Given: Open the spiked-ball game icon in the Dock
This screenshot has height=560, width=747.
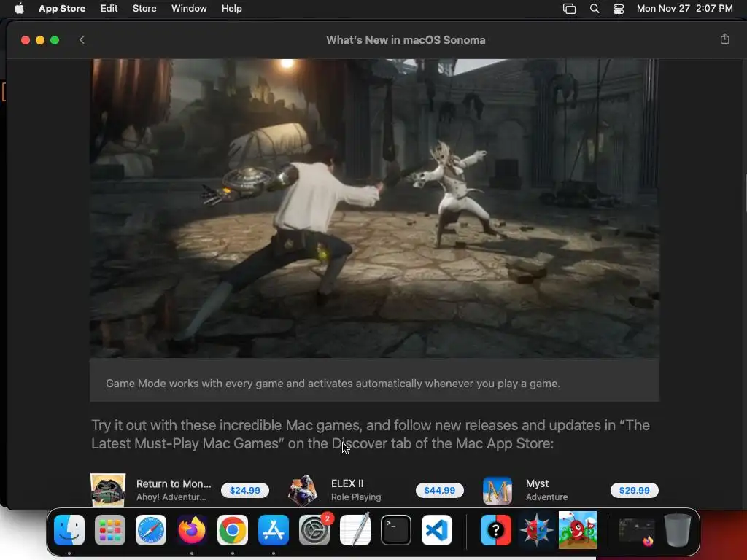Looking at the screenshot, I should pyautogui.click(x=537, y=530).
